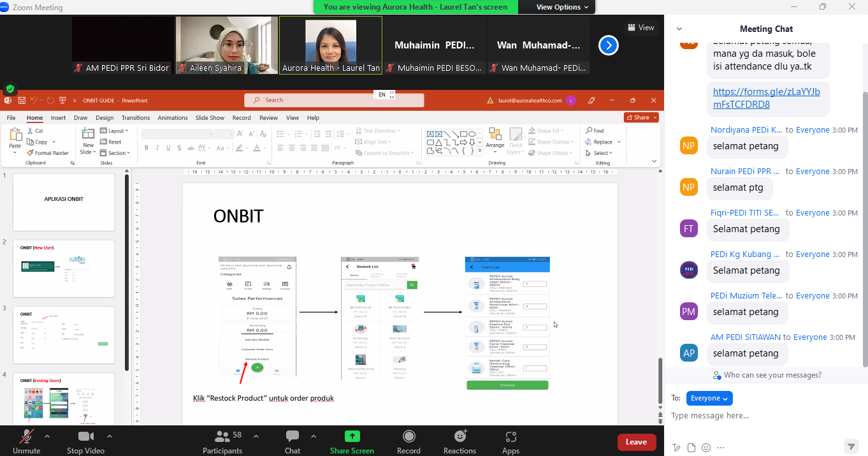Screen dimensions: 868x456
Task: Toggle Strikethrough in the Font group
Action: pos(192,148)
